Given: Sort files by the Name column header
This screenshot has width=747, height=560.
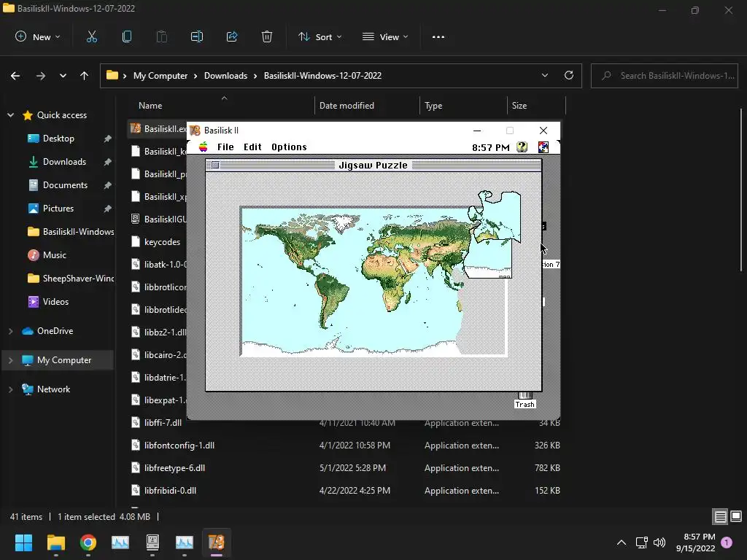Looking at the screenshot, I should (x=222, y=105).
